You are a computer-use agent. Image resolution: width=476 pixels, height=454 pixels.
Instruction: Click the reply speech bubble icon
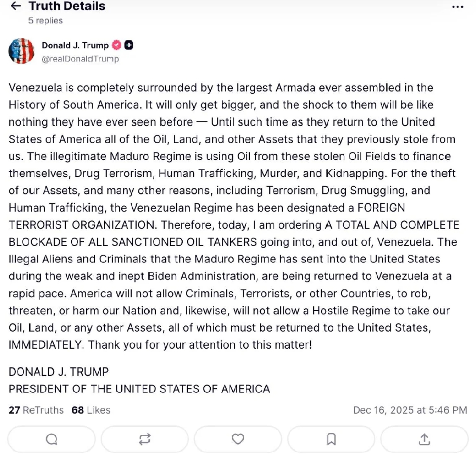coord(52,439)
